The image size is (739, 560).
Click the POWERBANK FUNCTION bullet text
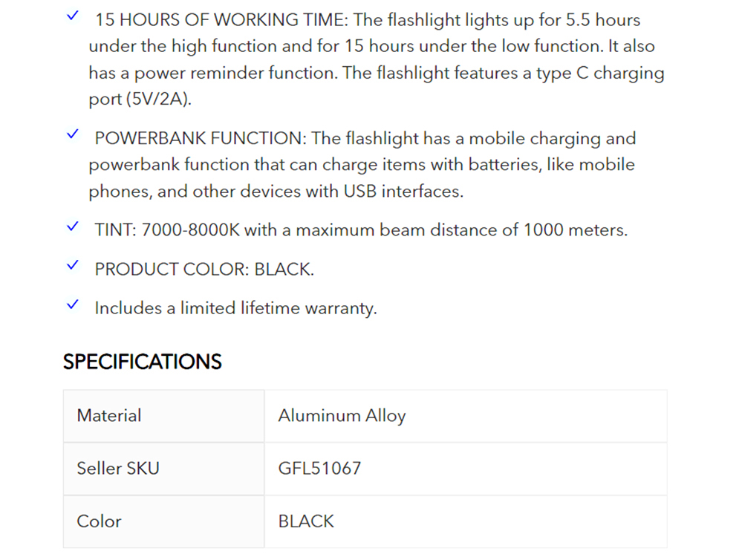click(202, 138)
